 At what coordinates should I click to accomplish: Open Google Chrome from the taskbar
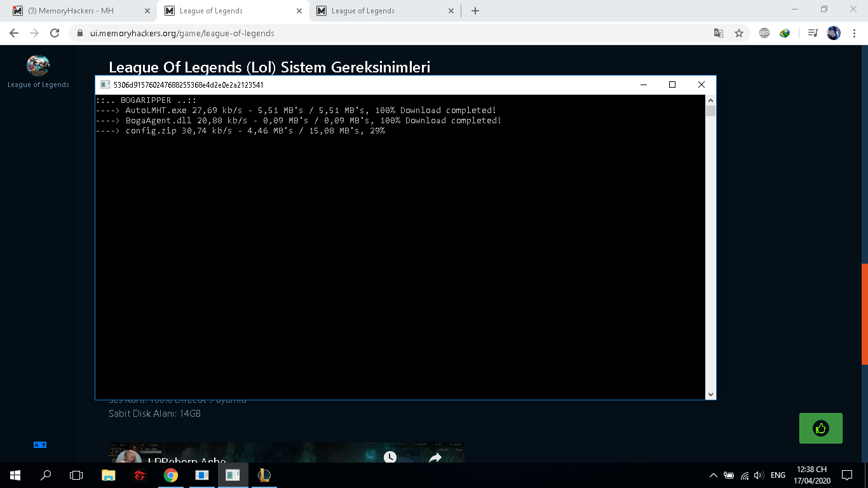click(171, 475)
